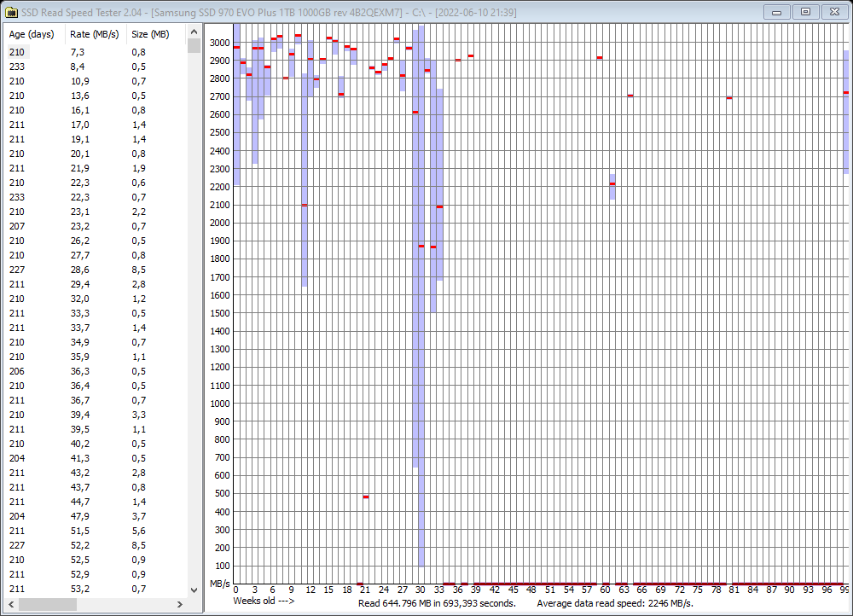Select row with rate 16,1 MB/s
853x616 pixels.
[x=96, y=110]
